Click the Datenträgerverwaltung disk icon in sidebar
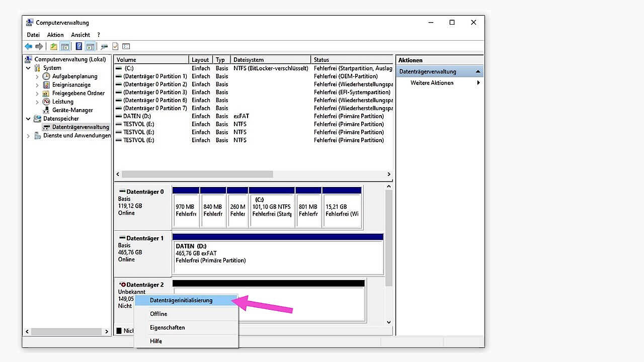The height and width of the screenshot is (362, 644). click(x=46, y=127)
